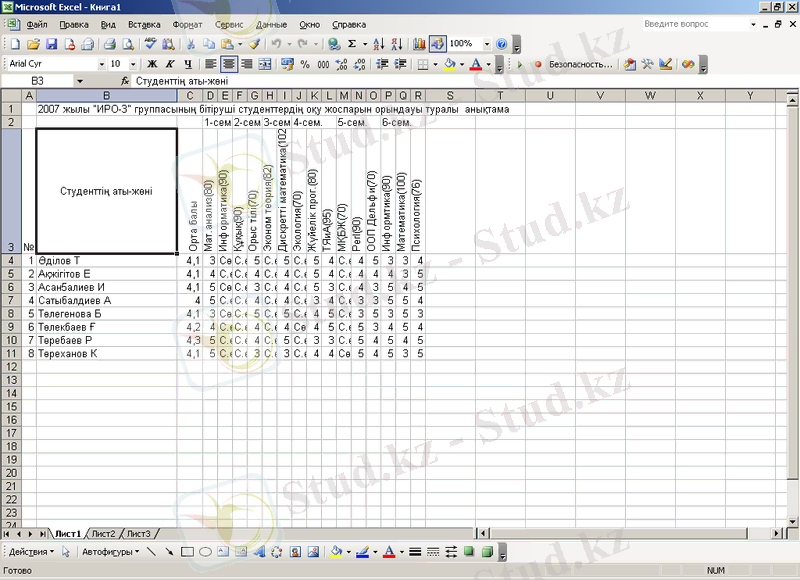
Task: Click the Merge and Center icon
Action: click(x=265, y=64)
